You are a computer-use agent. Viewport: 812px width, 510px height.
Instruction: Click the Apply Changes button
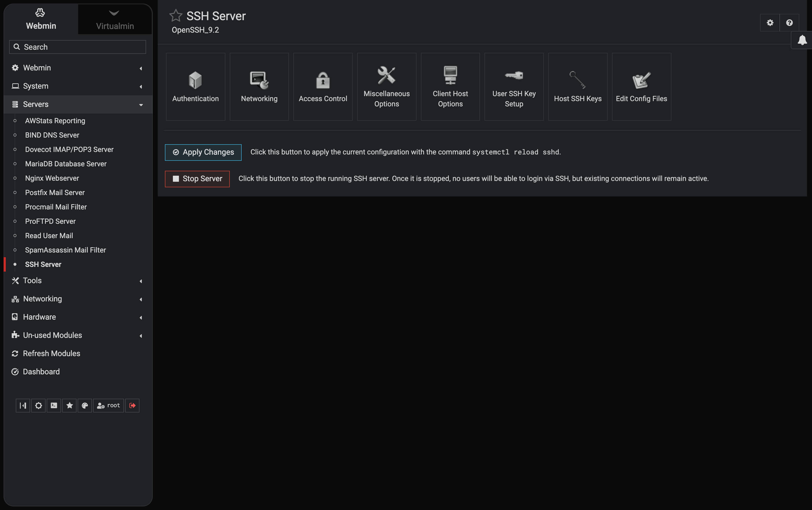[203, 152]
